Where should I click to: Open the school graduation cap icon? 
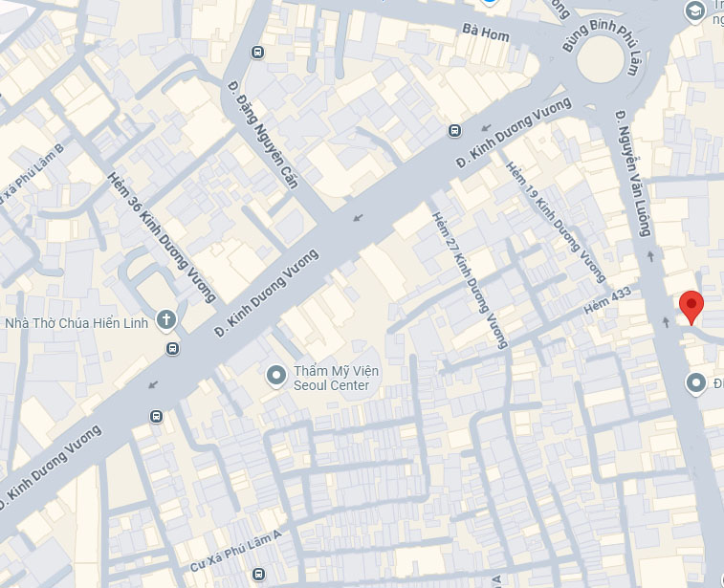coord(695,11)
